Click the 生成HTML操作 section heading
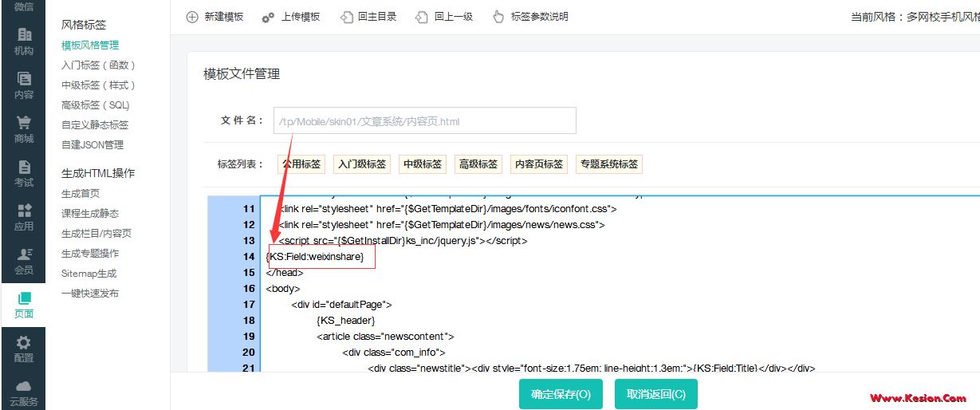The height and width of the screenshot is (410, 980). pos(98,173)
